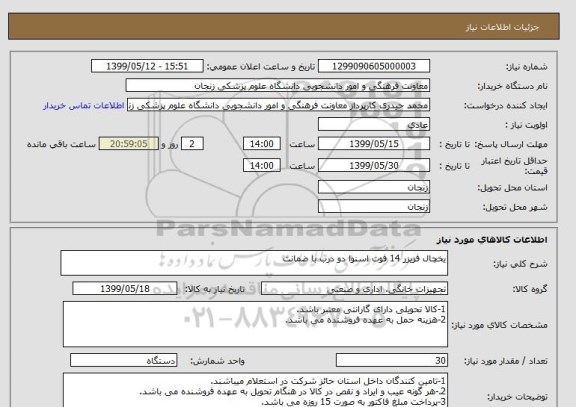Click the label گروه کالا
576x407 pixels.
[x=530, y=289]
